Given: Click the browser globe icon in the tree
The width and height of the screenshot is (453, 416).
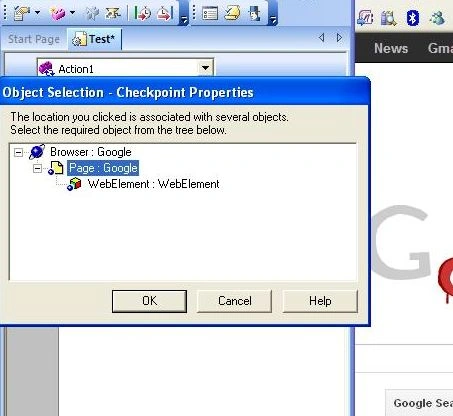Looking at the screenshot, I should point(37,152).
